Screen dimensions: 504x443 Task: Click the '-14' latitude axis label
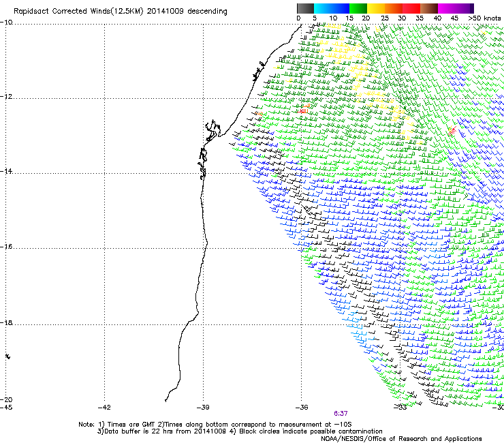click(x=6, y=171)
